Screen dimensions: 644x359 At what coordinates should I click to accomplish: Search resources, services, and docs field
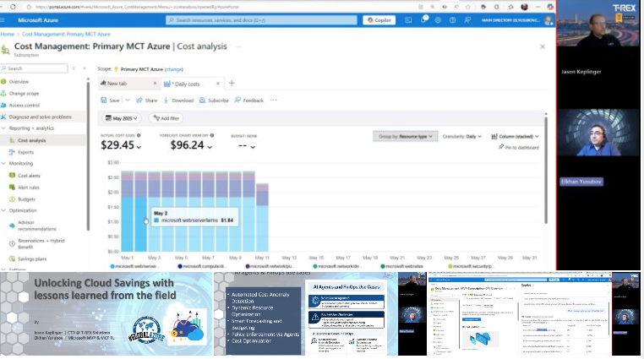point(261,20)
